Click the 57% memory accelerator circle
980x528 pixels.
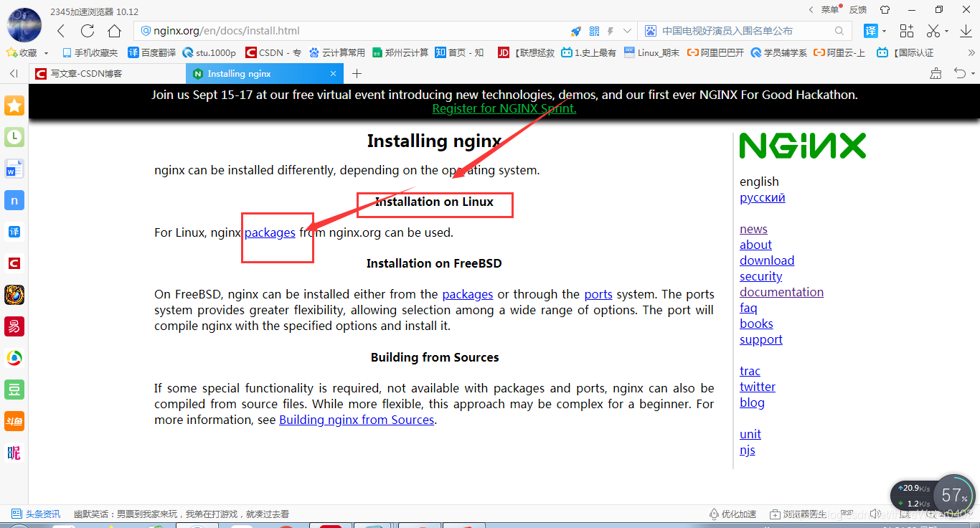(x=954, y=495)
